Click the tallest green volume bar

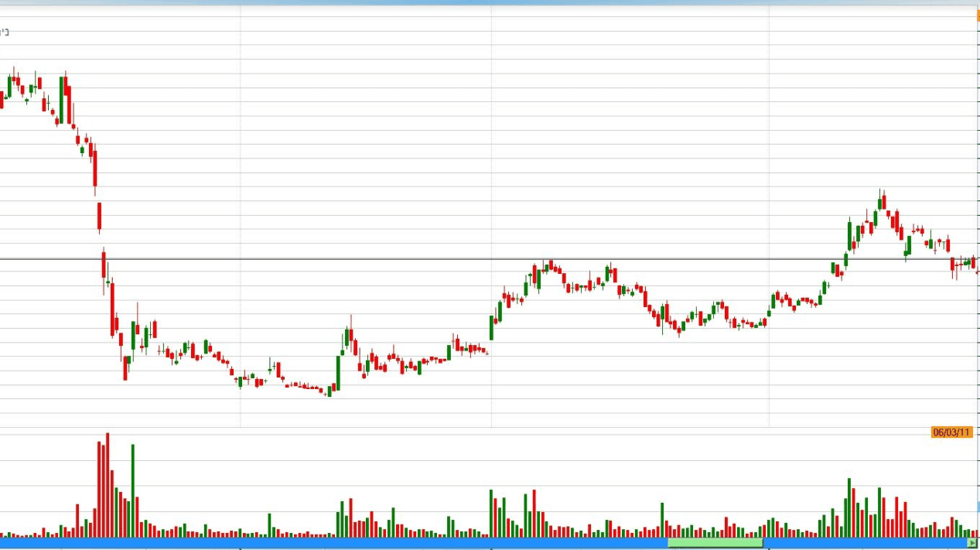pos(132,490)
